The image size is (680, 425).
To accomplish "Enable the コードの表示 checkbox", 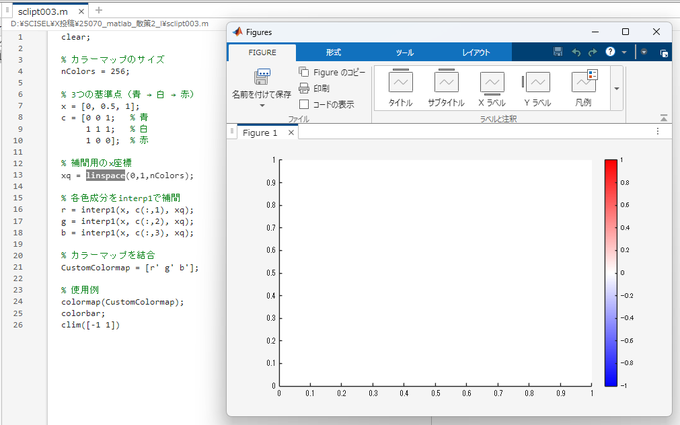I will 304,104.
